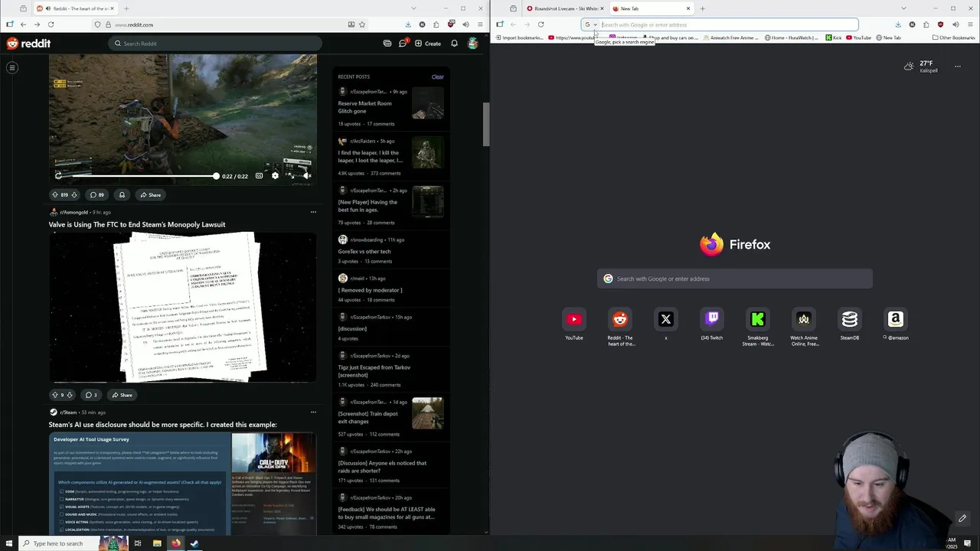
Task: Open recent post I find the leaper
Action: coord(370,157)
